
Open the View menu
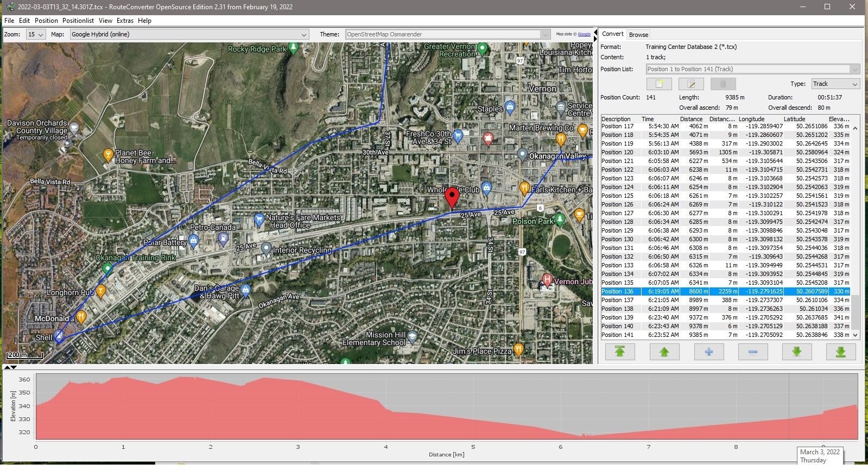(105, 21)
